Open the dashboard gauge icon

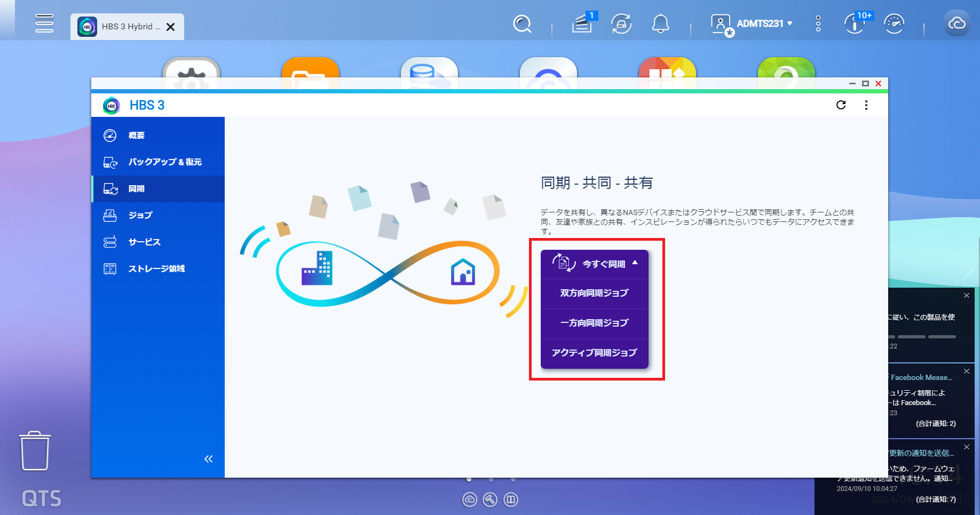894,24
